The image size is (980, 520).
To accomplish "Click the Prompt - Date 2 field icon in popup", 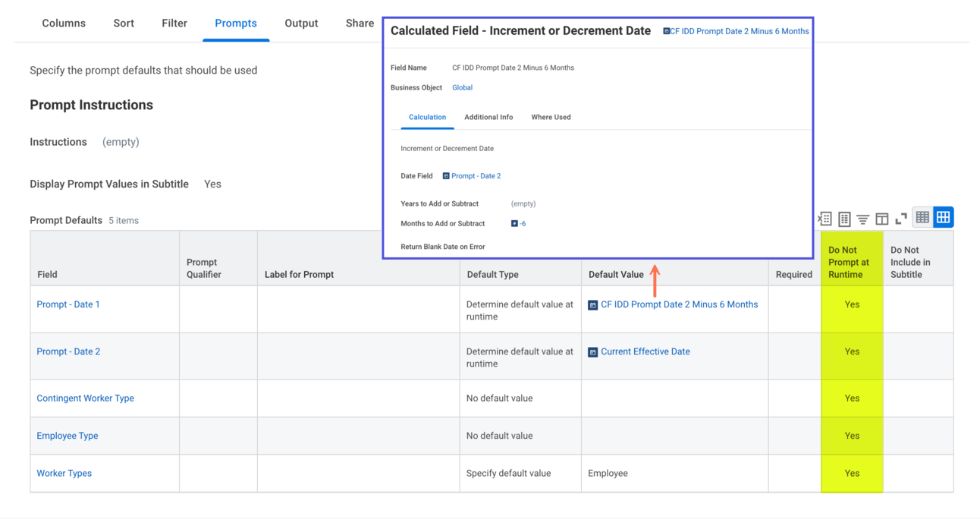I will point(446,176).
